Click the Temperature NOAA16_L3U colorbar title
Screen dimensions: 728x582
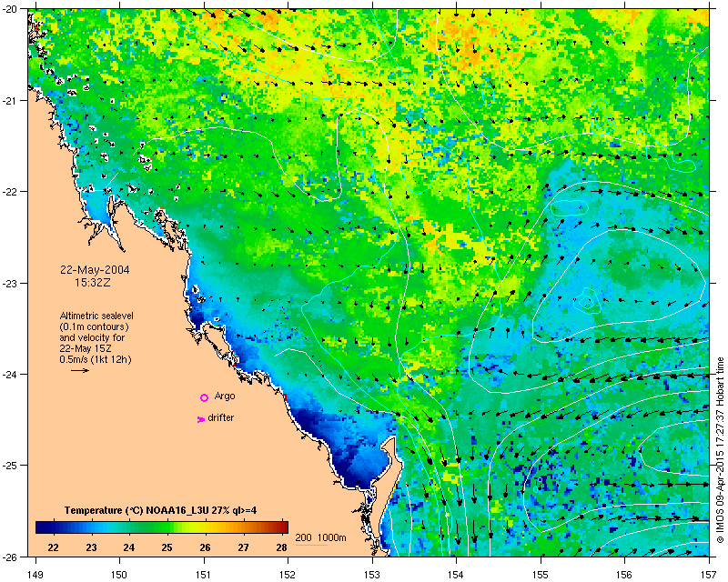[x=161, y=511]
